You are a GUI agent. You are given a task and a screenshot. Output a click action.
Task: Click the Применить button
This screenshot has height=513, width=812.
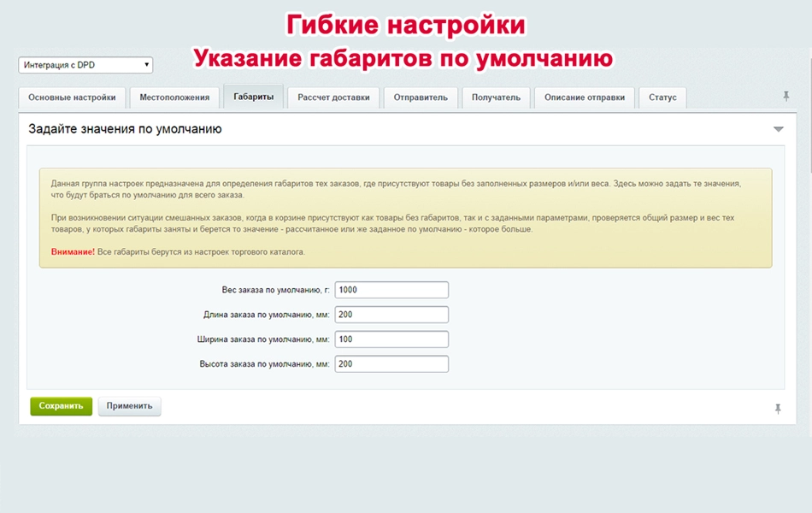coord(129,406)
